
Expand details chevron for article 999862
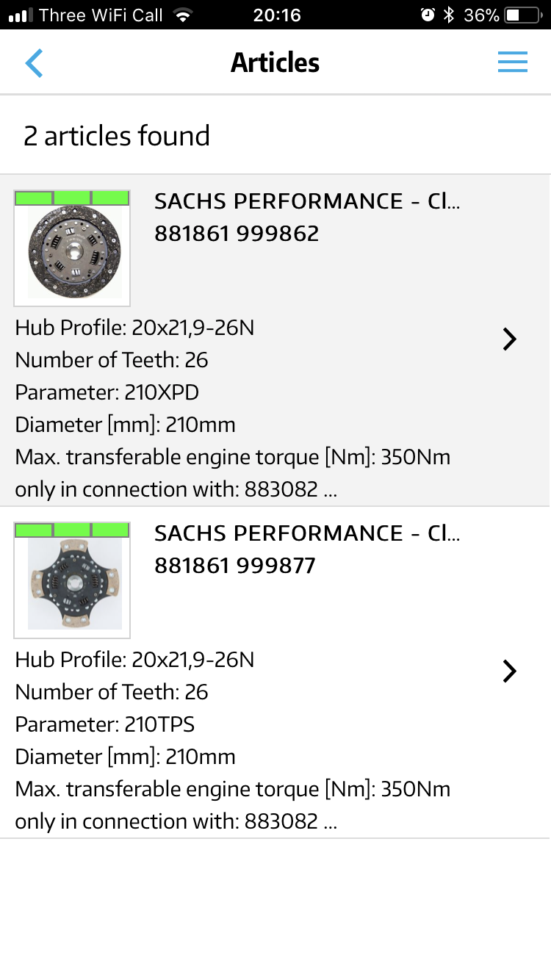509,339
